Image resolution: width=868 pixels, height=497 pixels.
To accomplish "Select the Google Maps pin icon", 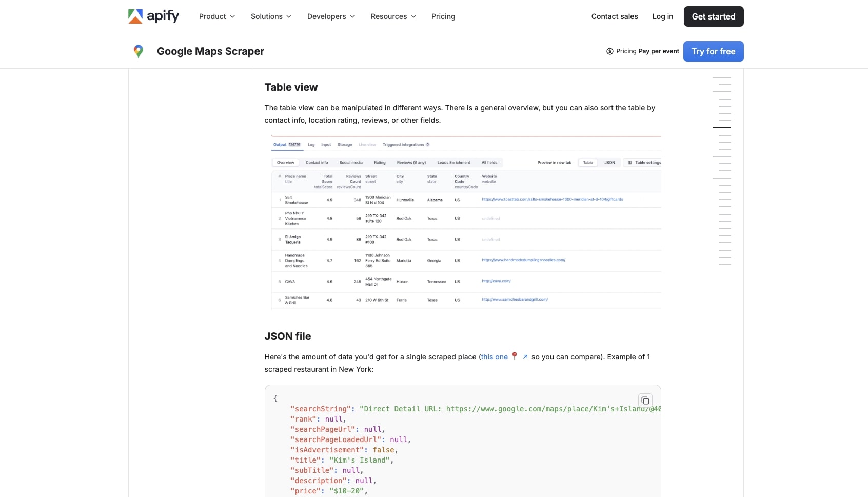I will click(x=139, y=51).
